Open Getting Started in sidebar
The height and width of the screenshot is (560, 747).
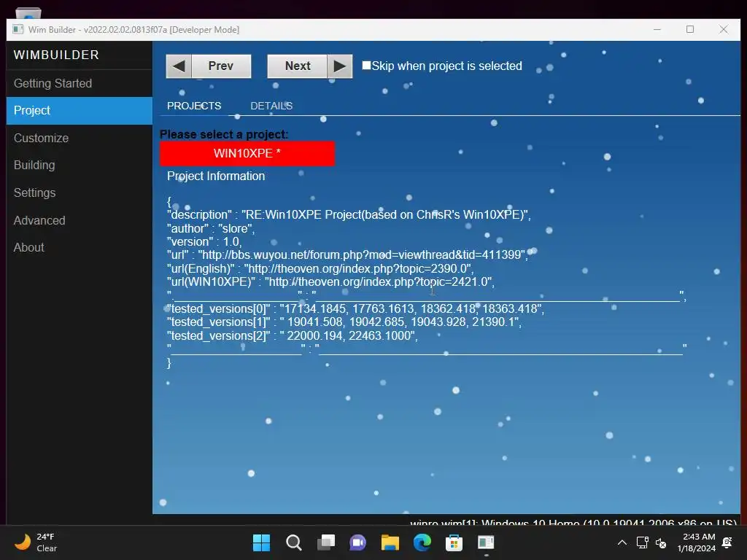pos(80,83)
